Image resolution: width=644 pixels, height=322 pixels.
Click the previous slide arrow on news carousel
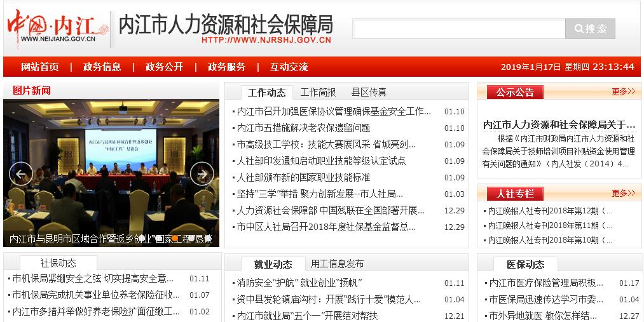[x=21, y=173]
